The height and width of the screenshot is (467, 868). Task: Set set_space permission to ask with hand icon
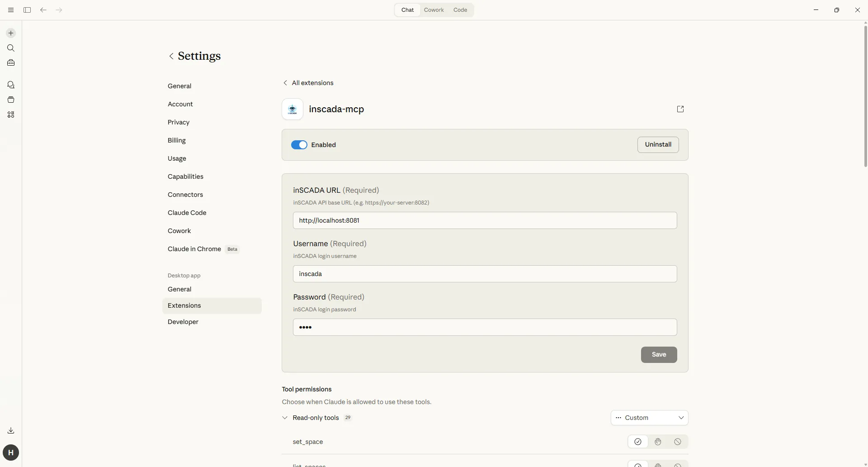[658, 442]
